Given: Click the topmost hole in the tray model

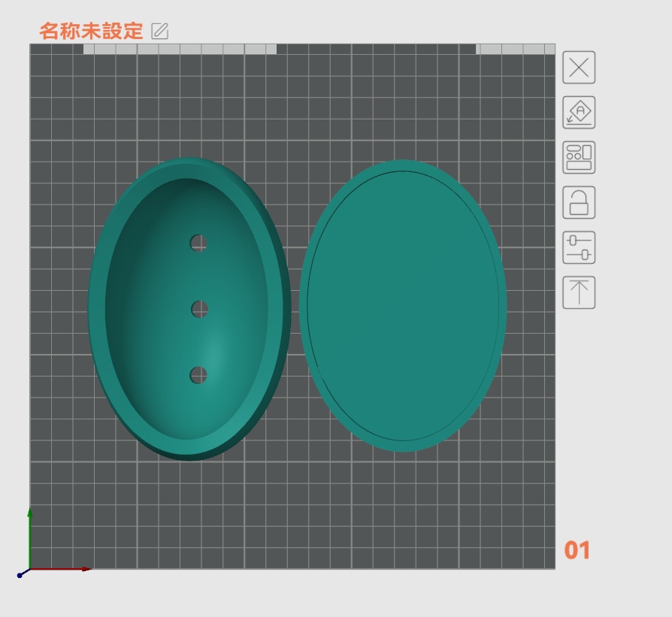Looking at the screenshot, I should coord(197,243).
